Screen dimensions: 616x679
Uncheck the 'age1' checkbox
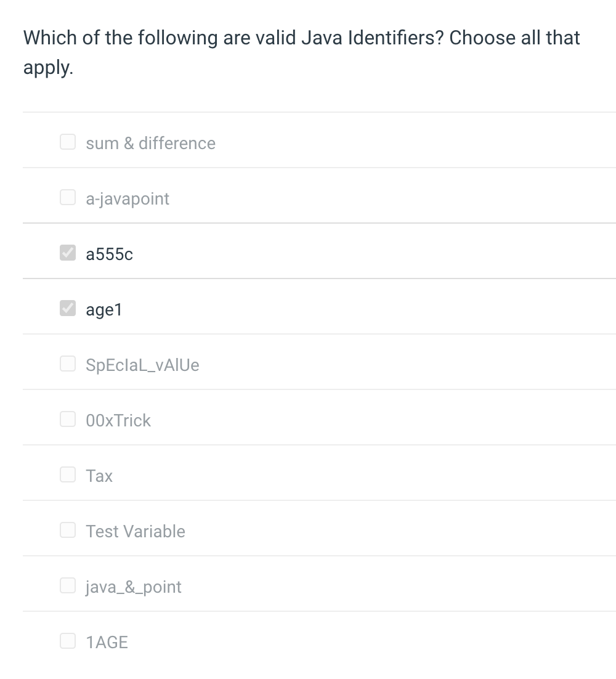[x=67, y=308]
